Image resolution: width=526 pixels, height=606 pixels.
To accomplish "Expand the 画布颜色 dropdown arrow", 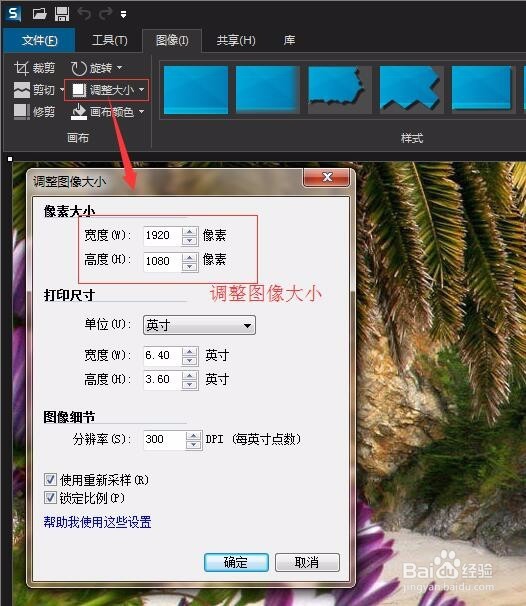I will pyautogui.click(x=141, y=112).
